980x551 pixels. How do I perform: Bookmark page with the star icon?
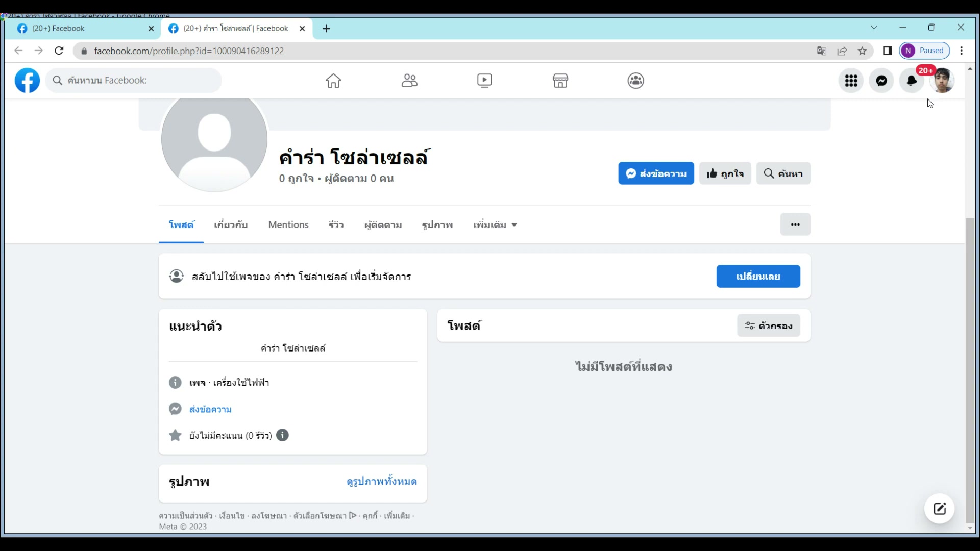pos(862,51)
